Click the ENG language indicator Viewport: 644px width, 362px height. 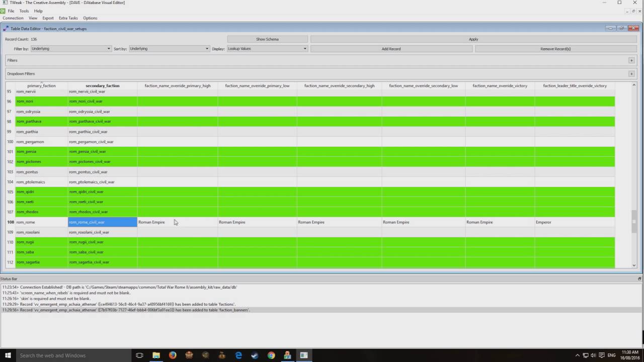612,355
